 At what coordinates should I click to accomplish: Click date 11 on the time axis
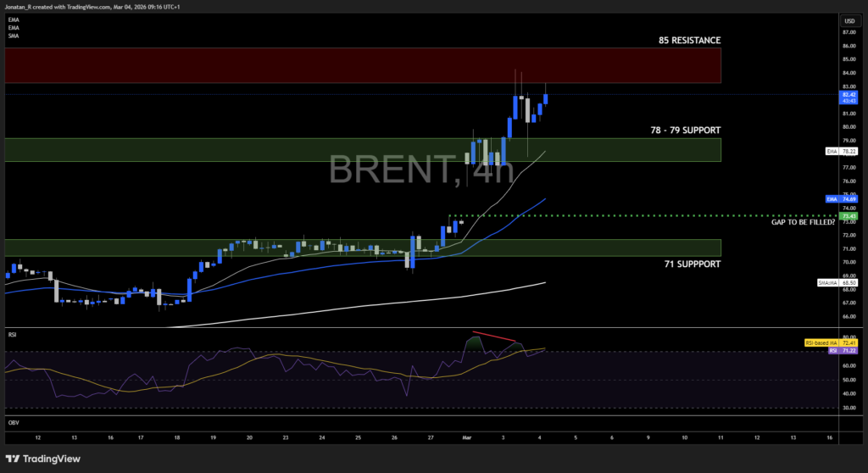[x=721, y=437]
